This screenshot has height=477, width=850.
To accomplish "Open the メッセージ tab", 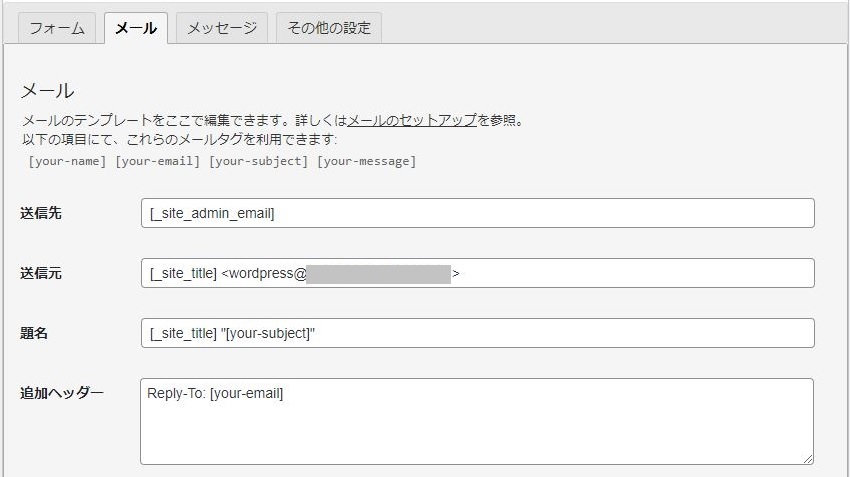I will (x=222, y=28).
